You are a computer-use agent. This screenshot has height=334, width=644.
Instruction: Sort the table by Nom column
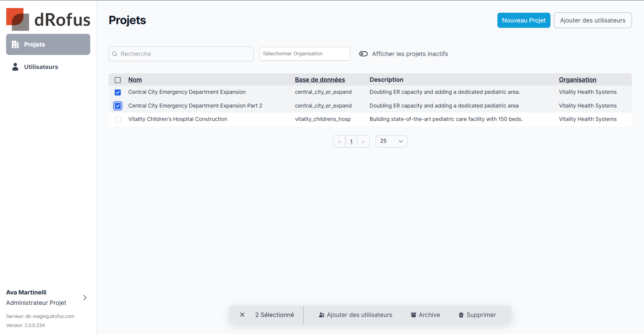click(135, 80)
